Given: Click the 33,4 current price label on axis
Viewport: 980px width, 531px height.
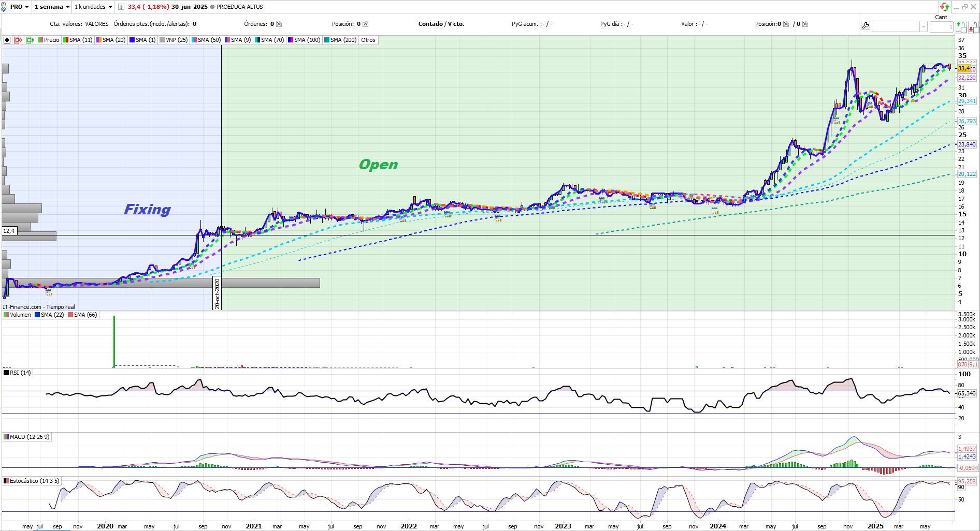Looking at the screenshot, I should pyautogui.click(x=964, y=68).
